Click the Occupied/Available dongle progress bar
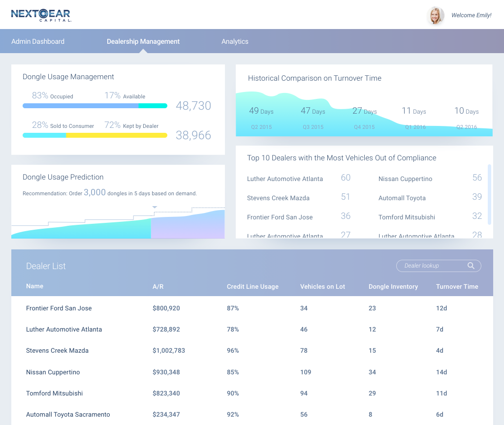Viewport: 504px width, 425px height. click(x=95, y=106)
